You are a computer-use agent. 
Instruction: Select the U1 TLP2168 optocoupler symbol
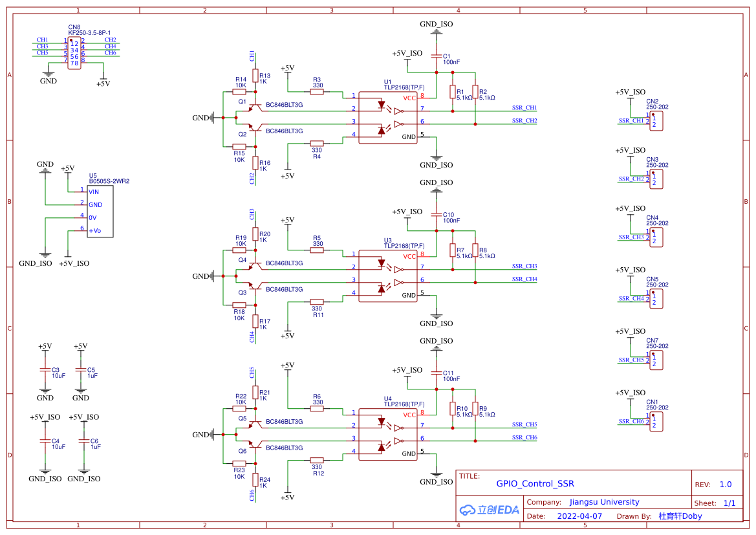pos(388,118)
